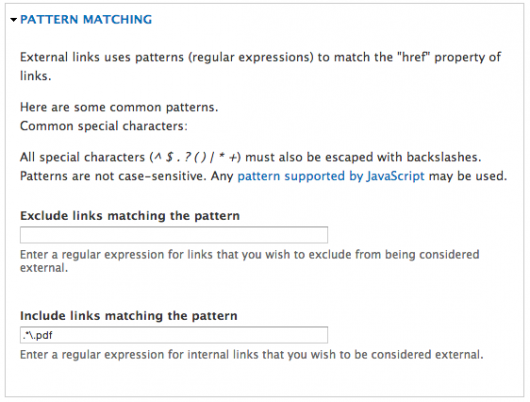This screenshot has height=402, width=530.
Task: Open the pattern supported by JavaScript link
Action: click(331, 176)
